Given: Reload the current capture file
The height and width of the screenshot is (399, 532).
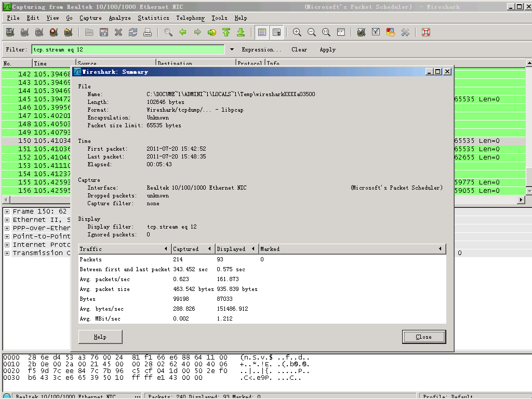Looking at the screenshot, I should pyautogui.click(x=133, y=32).
